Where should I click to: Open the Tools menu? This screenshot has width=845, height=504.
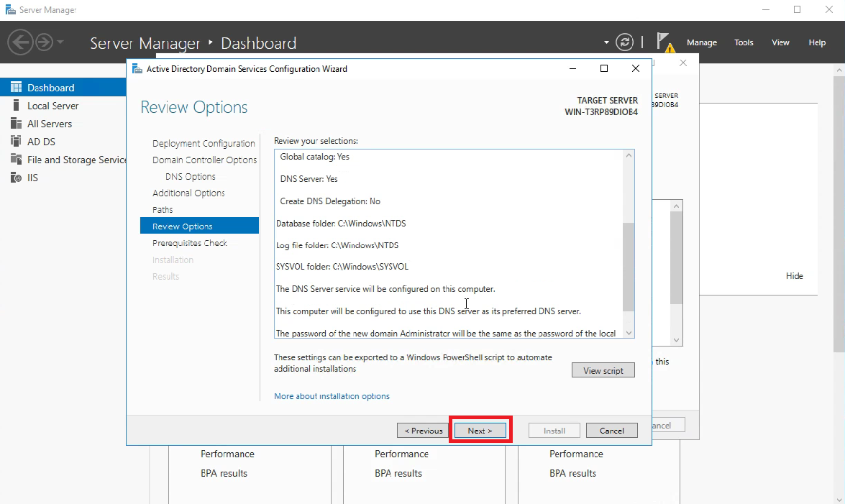coord(744,42)
